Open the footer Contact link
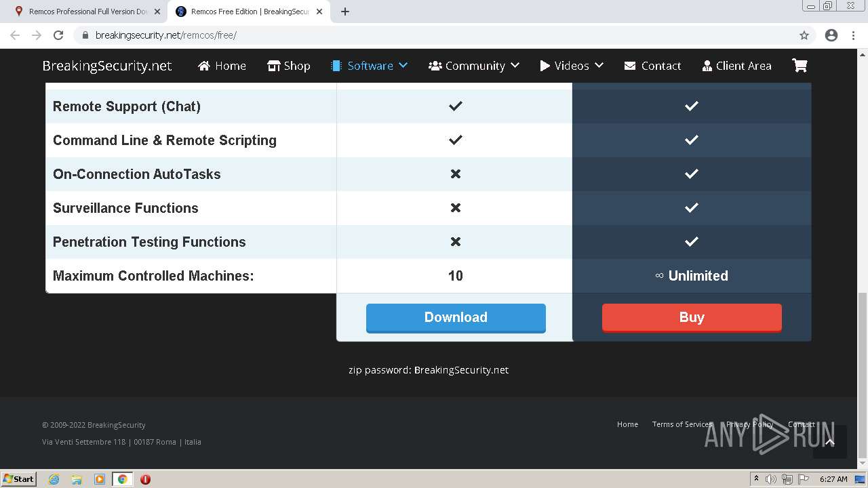 (x=801, y=424)
